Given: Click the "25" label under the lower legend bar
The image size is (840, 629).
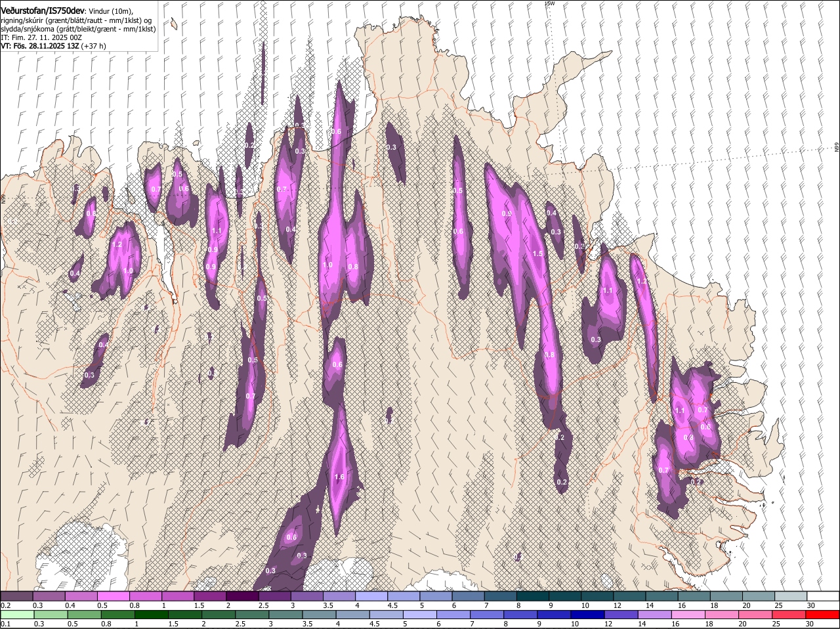Looking at the screenshot, I should 776,624.
